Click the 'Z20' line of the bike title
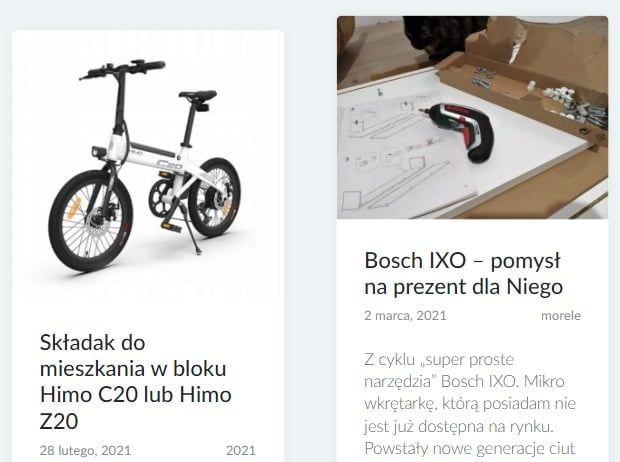620x462 pixels. coord(59,421)
